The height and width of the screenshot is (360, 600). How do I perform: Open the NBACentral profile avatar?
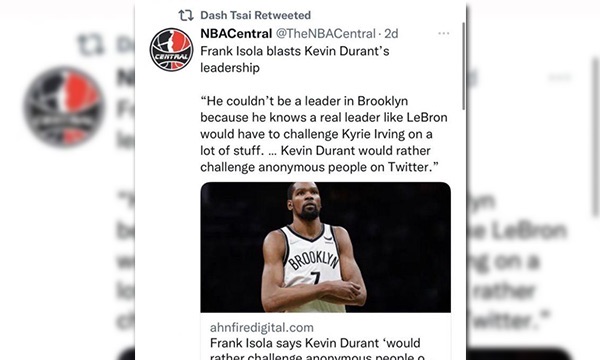pos(171,49)
